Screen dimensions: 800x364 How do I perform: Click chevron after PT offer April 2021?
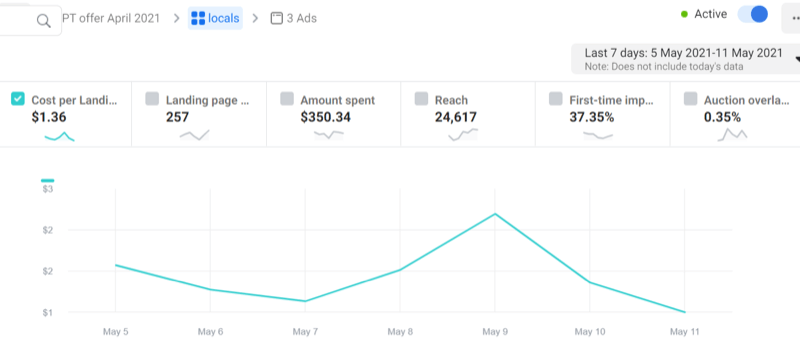pos(177,18)
